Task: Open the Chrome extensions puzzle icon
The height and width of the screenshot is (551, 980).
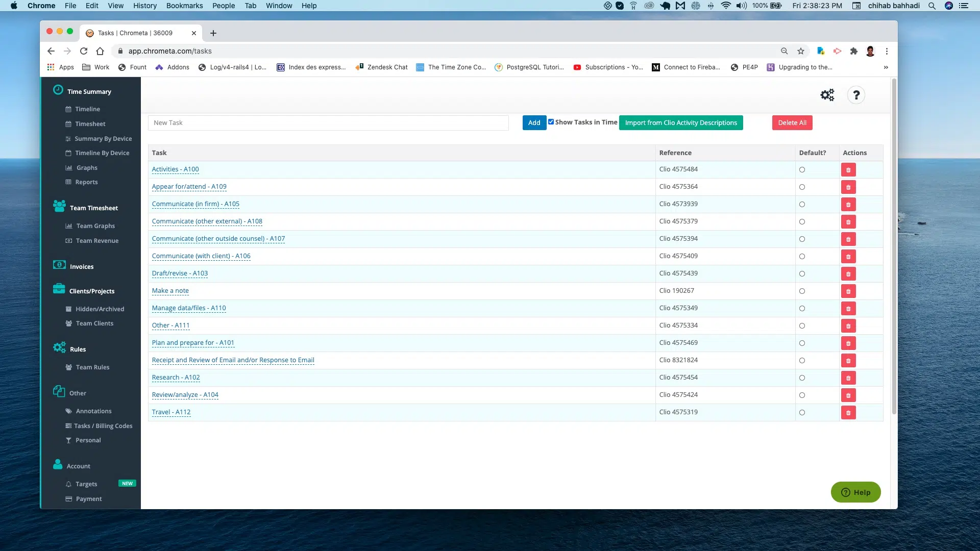Action: coord(853,51)
